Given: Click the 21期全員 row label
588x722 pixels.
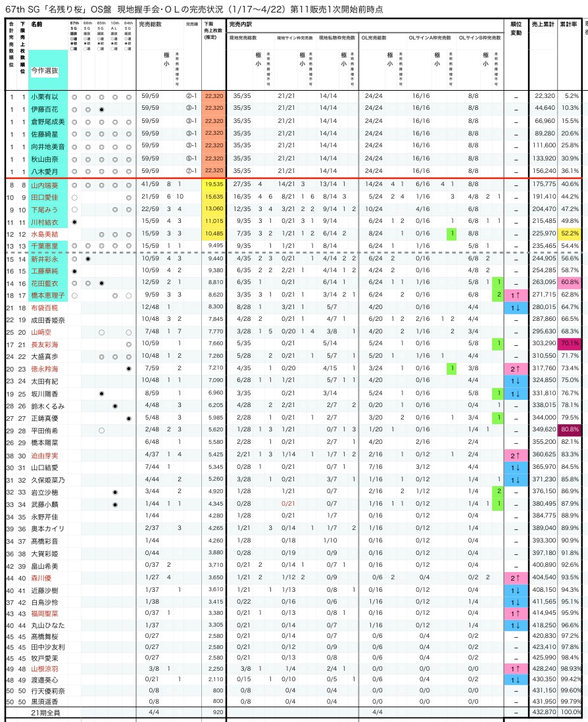Looking at the screenshot, I should 45,713.
